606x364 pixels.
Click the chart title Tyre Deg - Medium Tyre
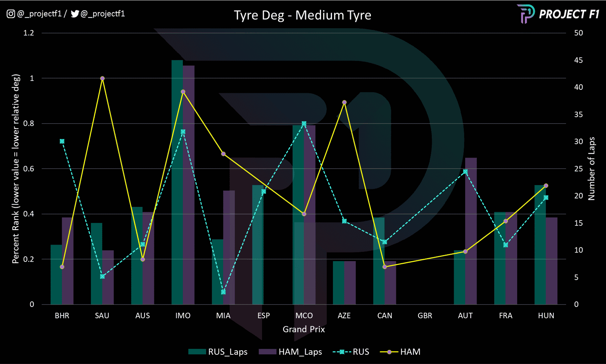303,15
